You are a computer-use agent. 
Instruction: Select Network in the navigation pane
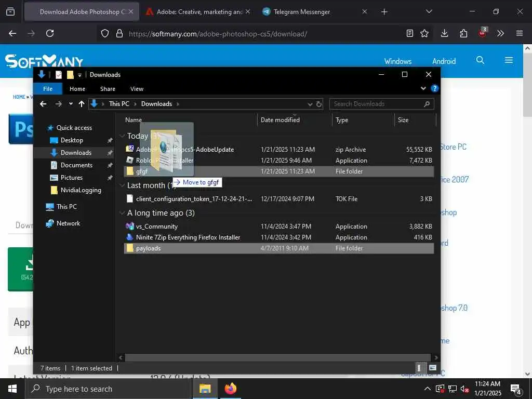(68, 223)
